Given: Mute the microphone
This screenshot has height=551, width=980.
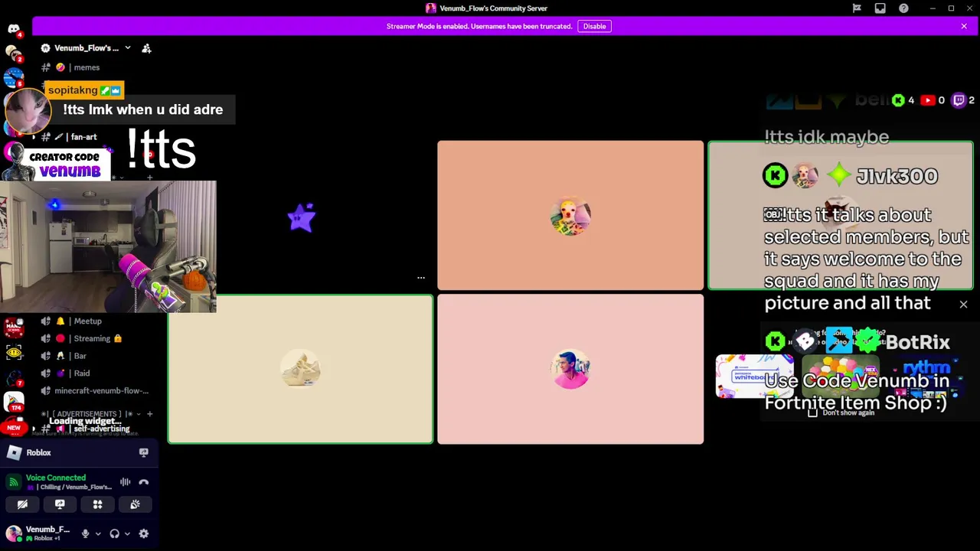Looking at the screenshot, I should (85, 534).
